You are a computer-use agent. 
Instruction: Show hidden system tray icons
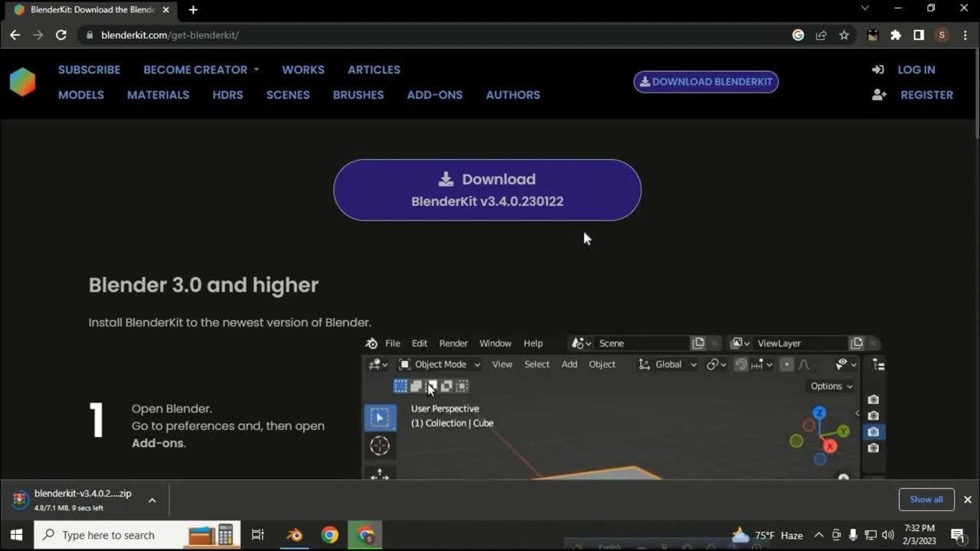pyautogui.click(x=818, y=535)
